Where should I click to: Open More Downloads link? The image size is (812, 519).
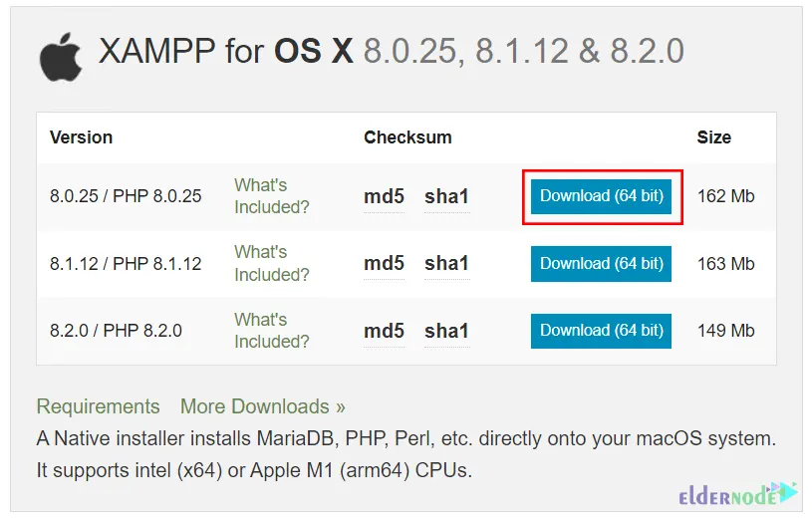pyautogui.click(x=263, y=406)
